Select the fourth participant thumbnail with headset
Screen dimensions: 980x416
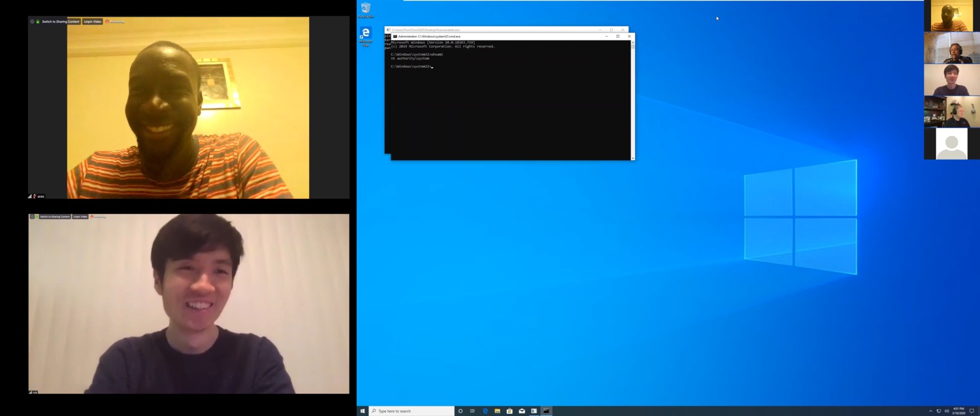tap(952, 112)
